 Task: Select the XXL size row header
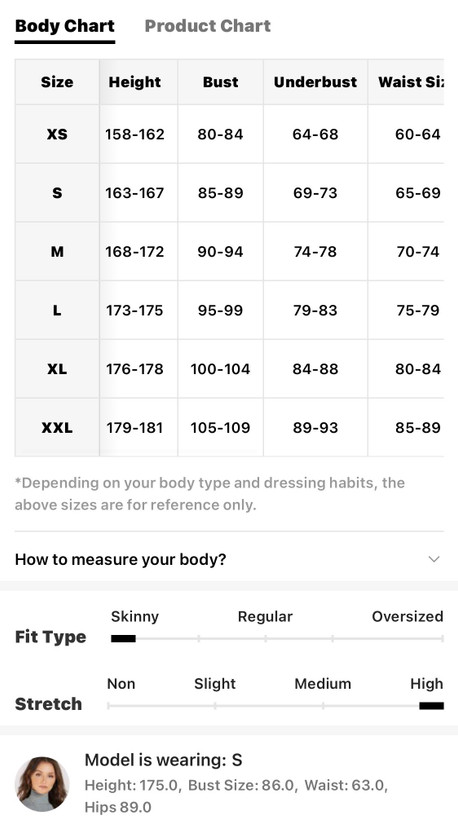point(57,427)
